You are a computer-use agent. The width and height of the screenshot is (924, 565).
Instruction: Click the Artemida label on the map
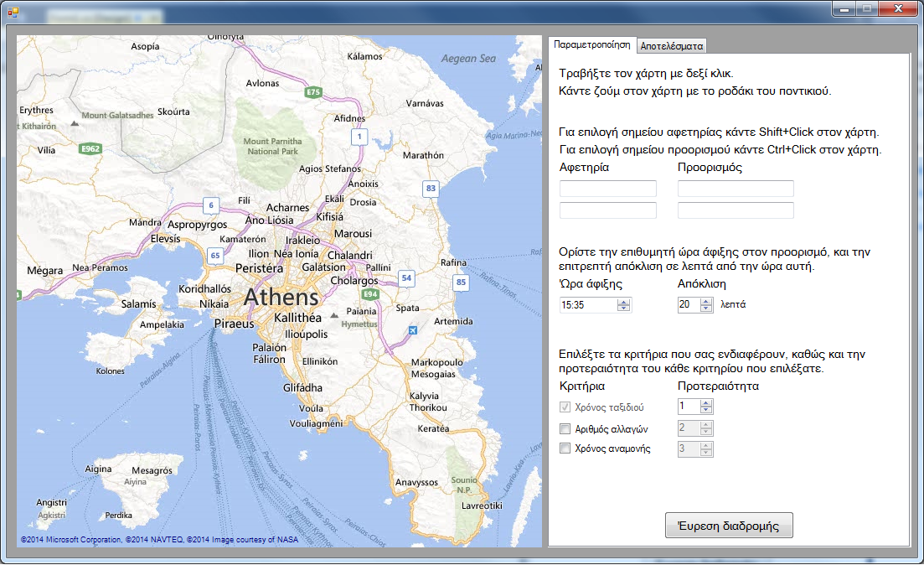tap(453, 321)
